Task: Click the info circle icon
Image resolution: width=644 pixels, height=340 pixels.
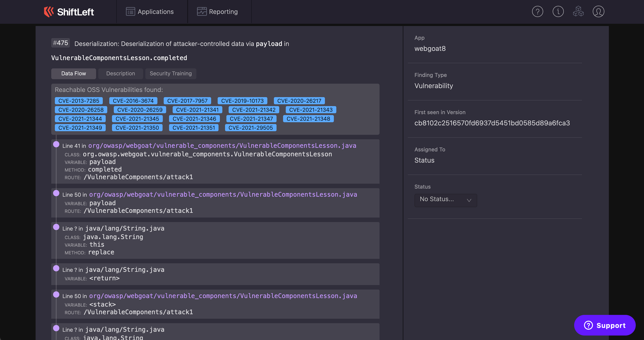Action: coord(558,11)
